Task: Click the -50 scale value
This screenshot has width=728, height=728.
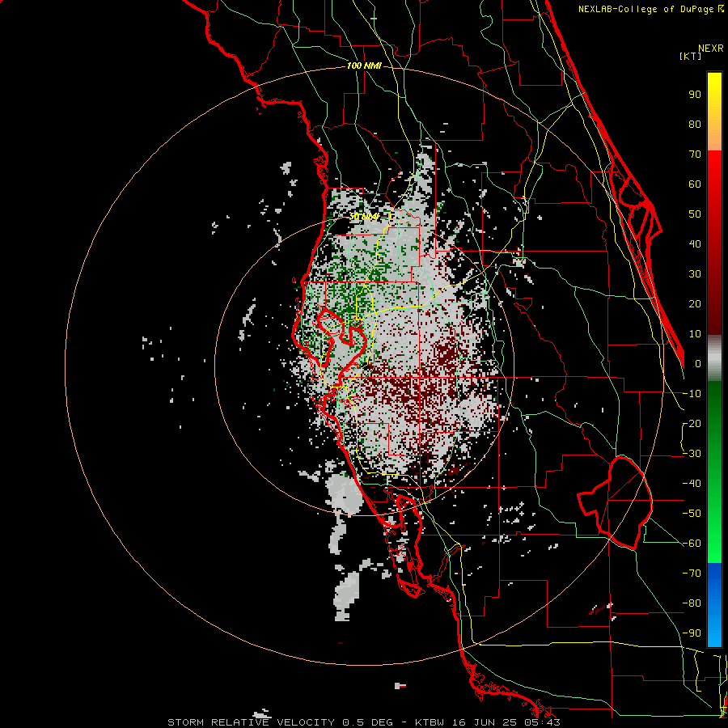Action: click(692, 514)
